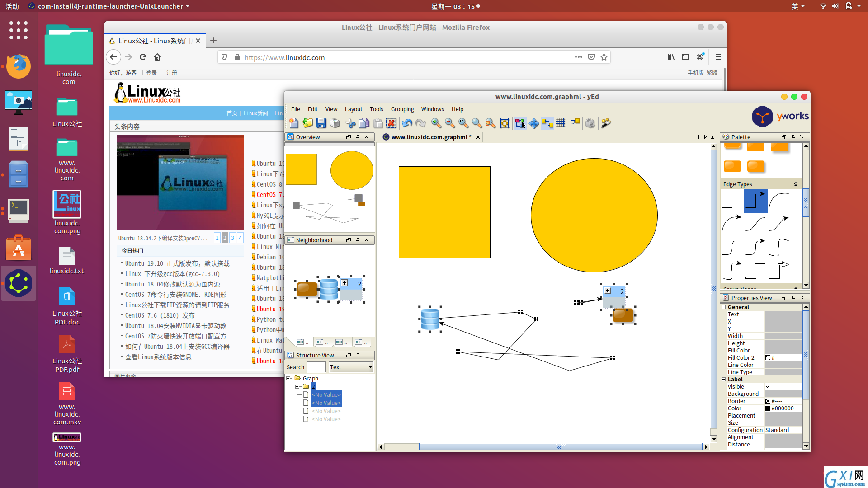Click the black #000000 label color swatch
Viewport: 868px width, 488px height.
tap(768, 408)
